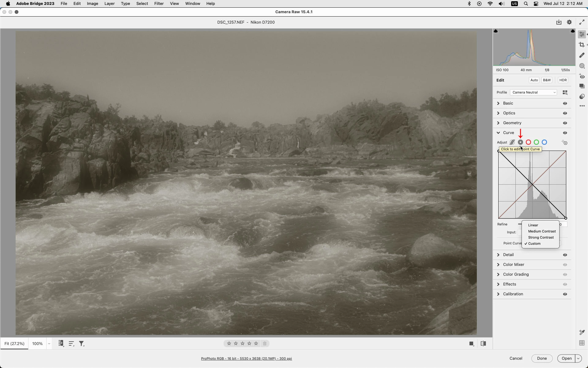Select the Healing brush tool
Viewport: 588px width, 368px height.
click(x=582, y=55)
